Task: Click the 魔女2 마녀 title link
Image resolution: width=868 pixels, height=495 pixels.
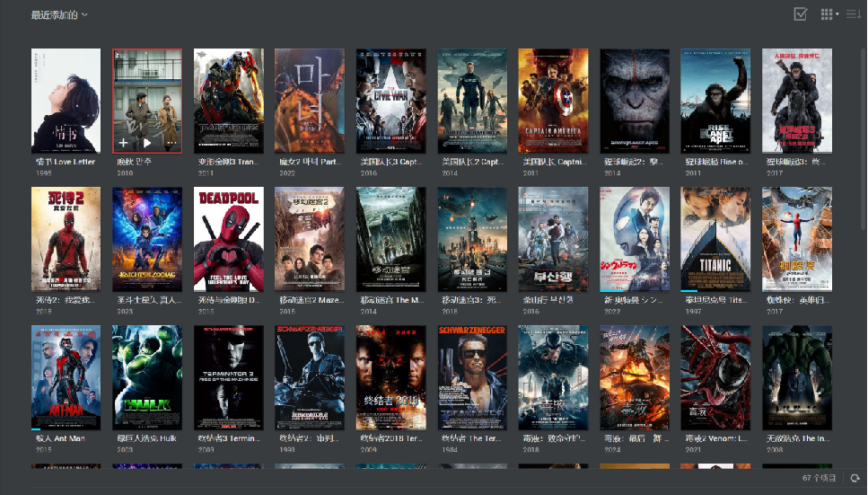Action: [x=308, y=162]
